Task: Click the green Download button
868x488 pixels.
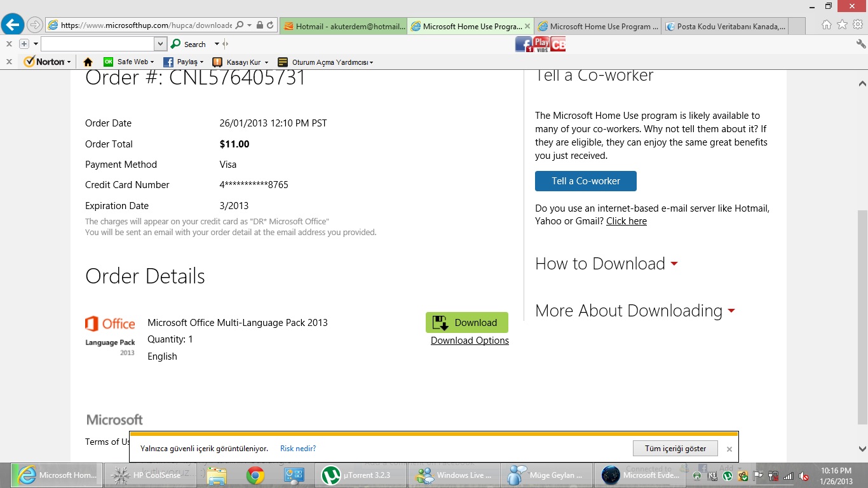Action: coord(467,322)
